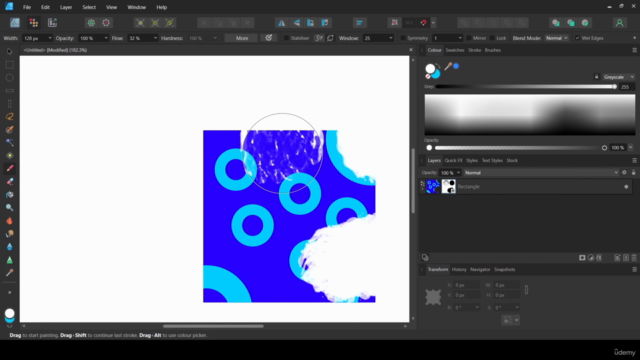Toggle the Force Pressure brush icon

point(269,38)
